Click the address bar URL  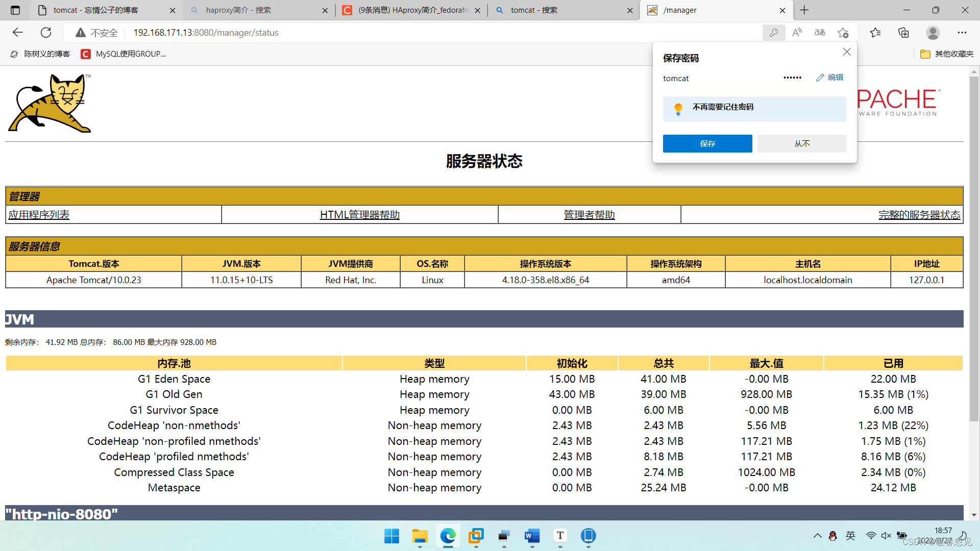[x=206, y=33]
